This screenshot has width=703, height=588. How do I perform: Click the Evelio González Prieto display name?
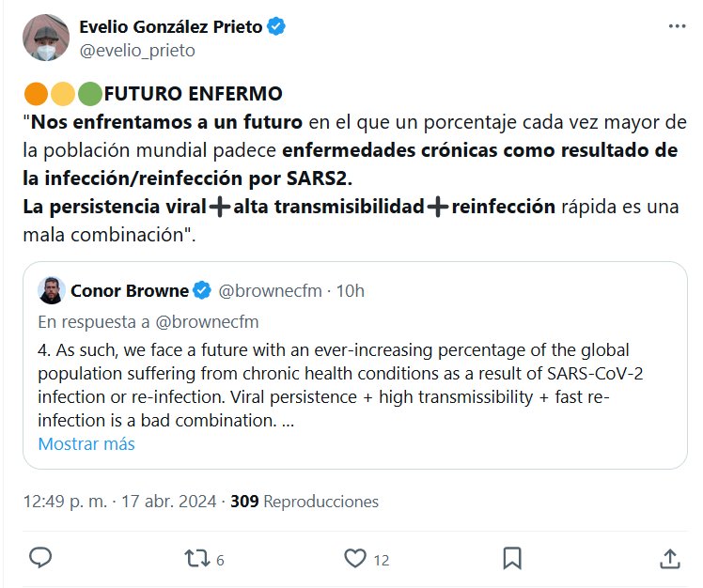point(170,27)
